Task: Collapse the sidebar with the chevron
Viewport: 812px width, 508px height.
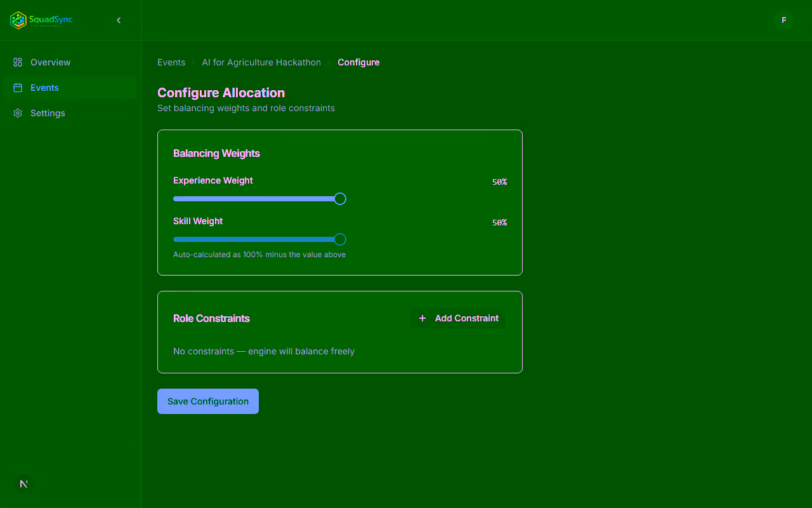Action: coord(119,20)
